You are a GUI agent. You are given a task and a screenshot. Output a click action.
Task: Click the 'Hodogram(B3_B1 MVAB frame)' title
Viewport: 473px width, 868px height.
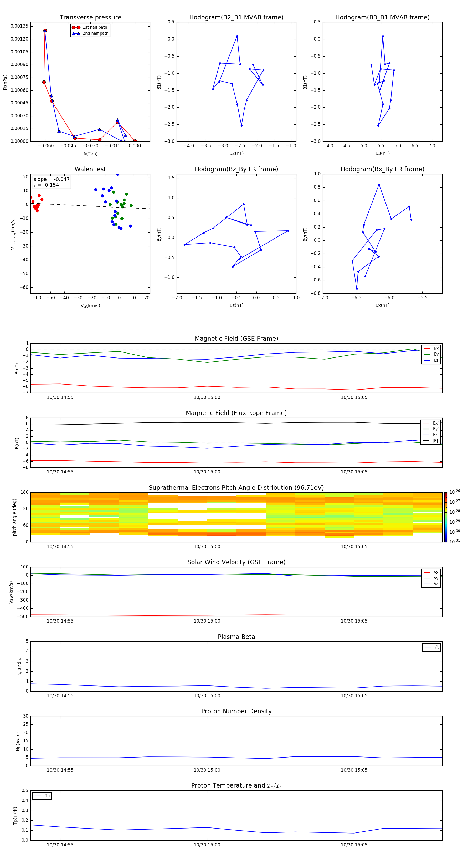tap(382, 18)
